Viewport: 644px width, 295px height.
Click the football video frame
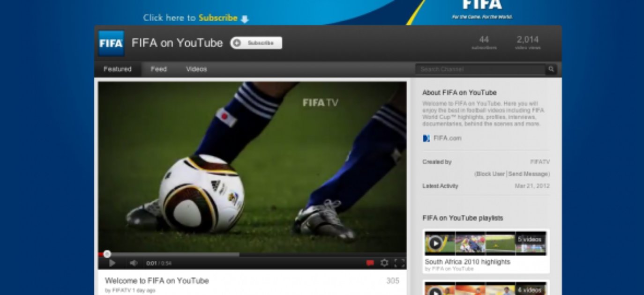[x=252, y=167]
